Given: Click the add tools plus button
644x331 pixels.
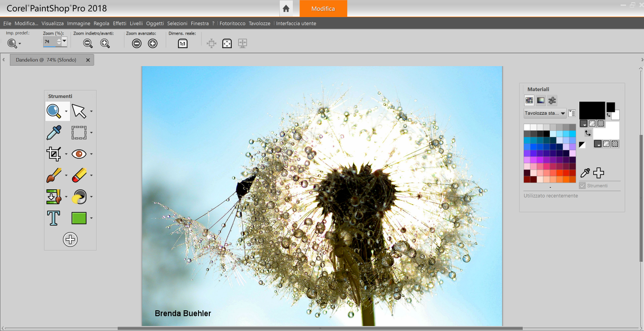Looking at the screenshot, I should (70, 239).
